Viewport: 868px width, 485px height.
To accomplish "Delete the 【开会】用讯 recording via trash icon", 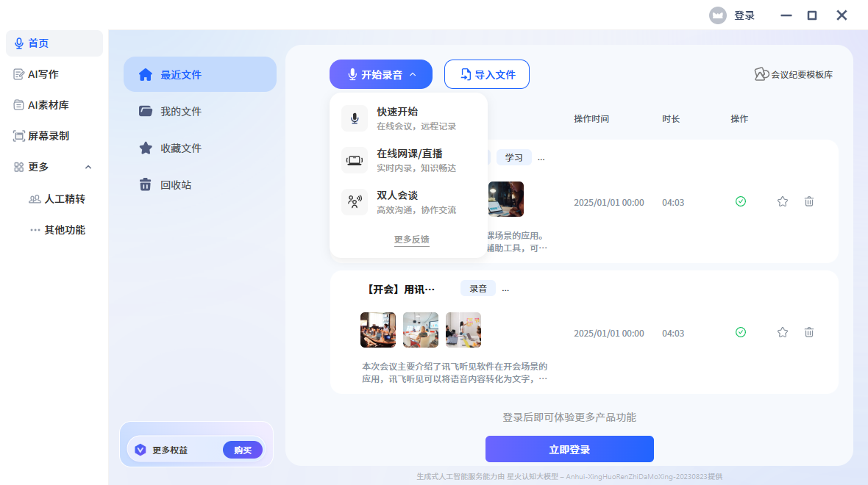I will click(808, 332).
